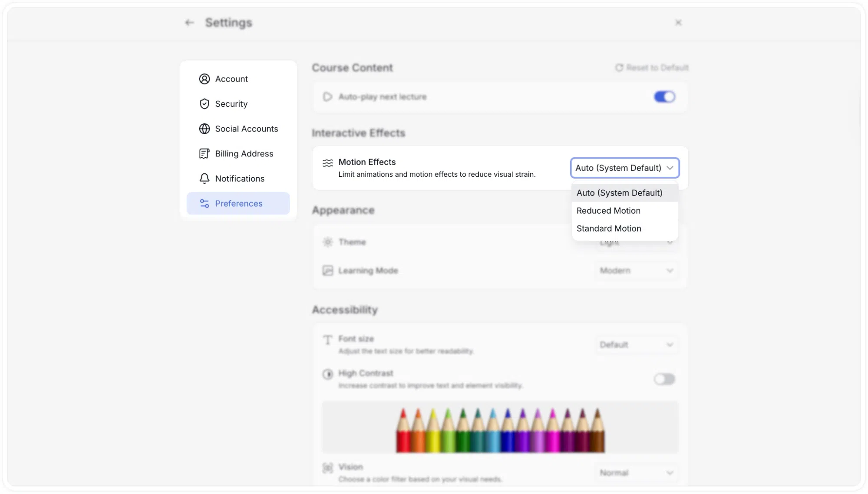Click the Social Accounts globe icon
Image resolution: width=868 pixels, height=494 pixels.
click(x=205, y=129)
